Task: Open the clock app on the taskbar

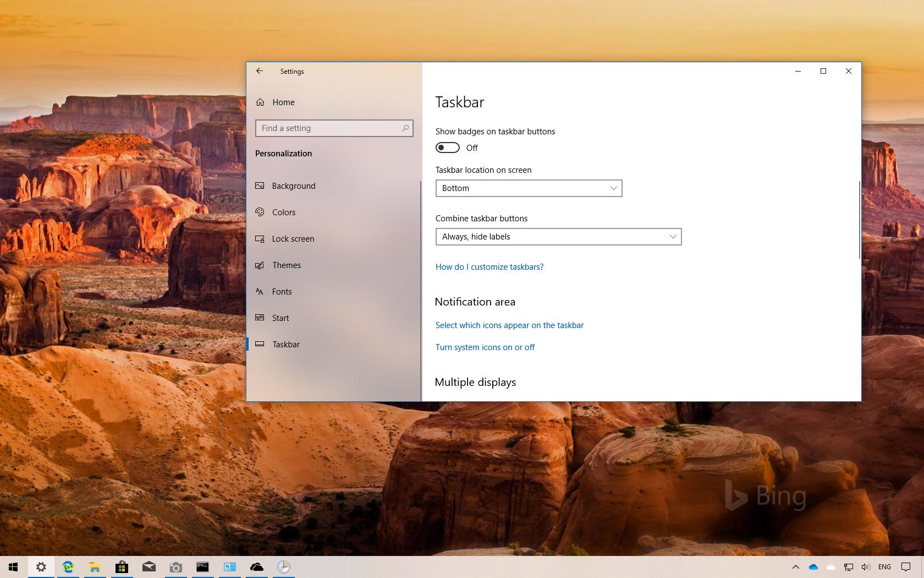Action: [x=284, y=567]
